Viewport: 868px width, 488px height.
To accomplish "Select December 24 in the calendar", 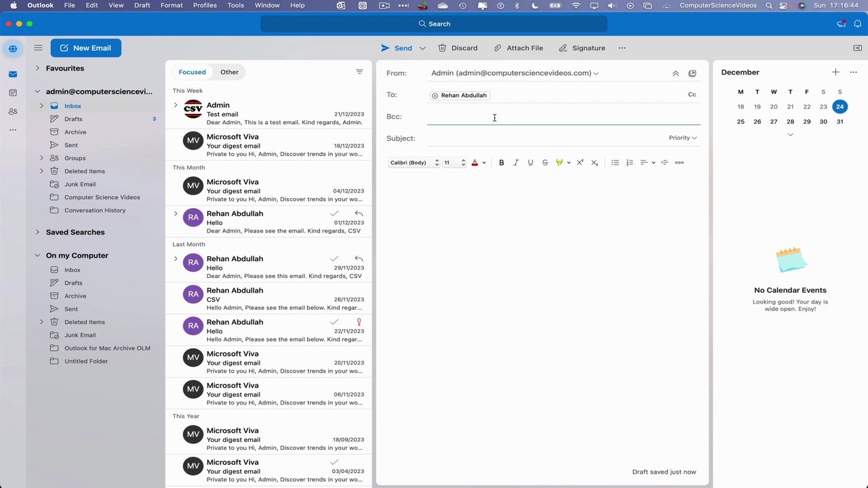I will coord(840,106).
